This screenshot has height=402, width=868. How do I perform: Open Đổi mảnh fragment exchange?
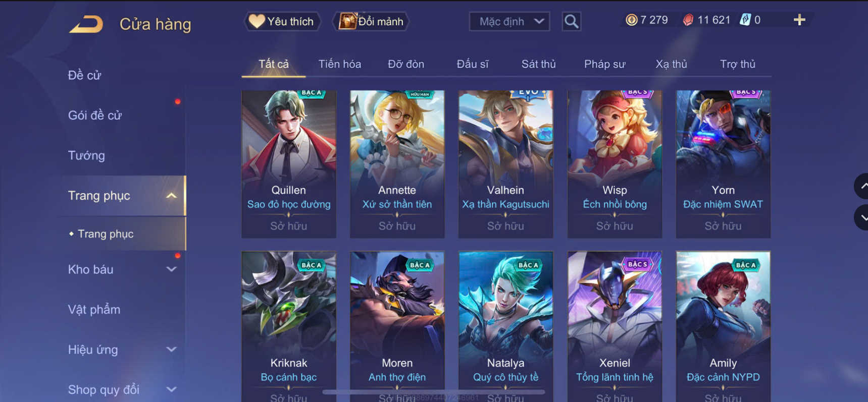point(371,21)
